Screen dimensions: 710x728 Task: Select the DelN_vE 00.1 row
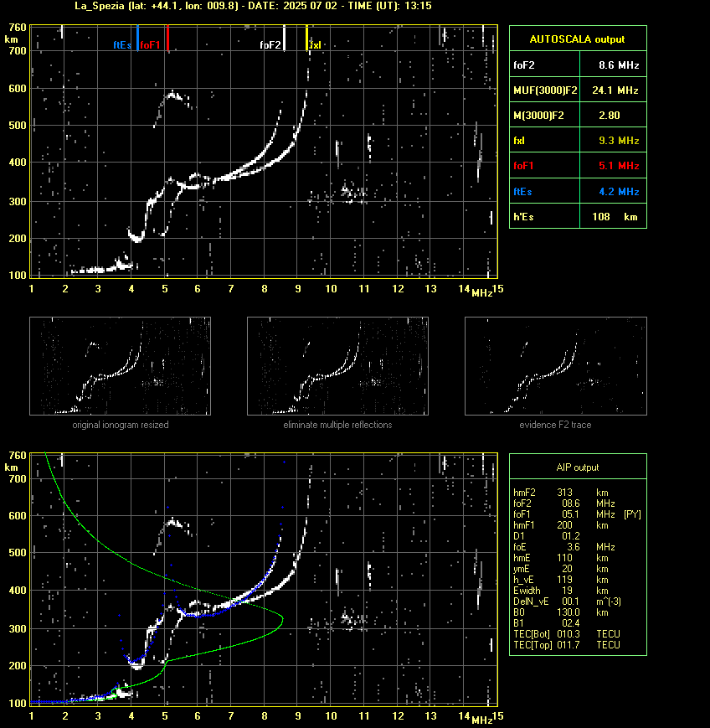click(567, 602)
